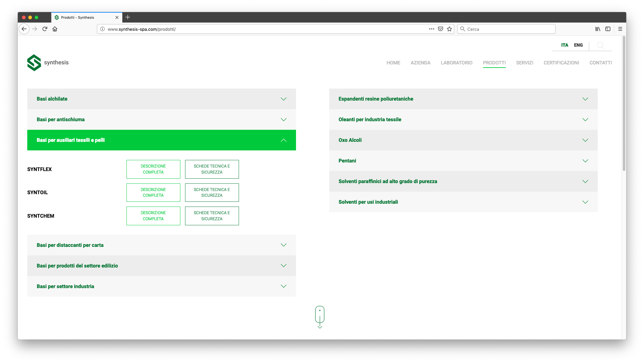Bookmark this page with star icon
Image resolution: width=644 pixels, height=363 pixels.
coord(449,29)
